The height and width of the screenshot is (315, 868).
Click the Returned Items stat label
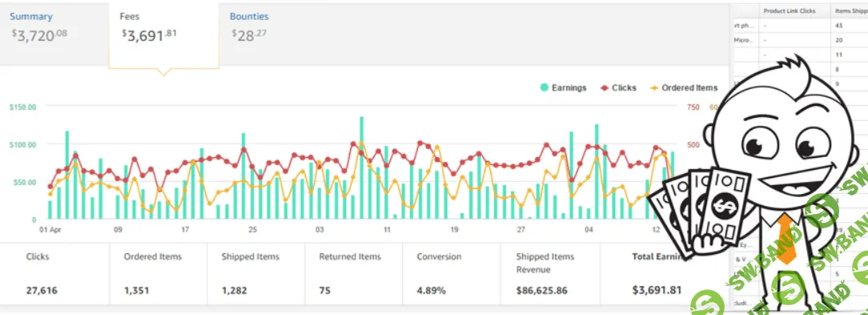[350, 256]
